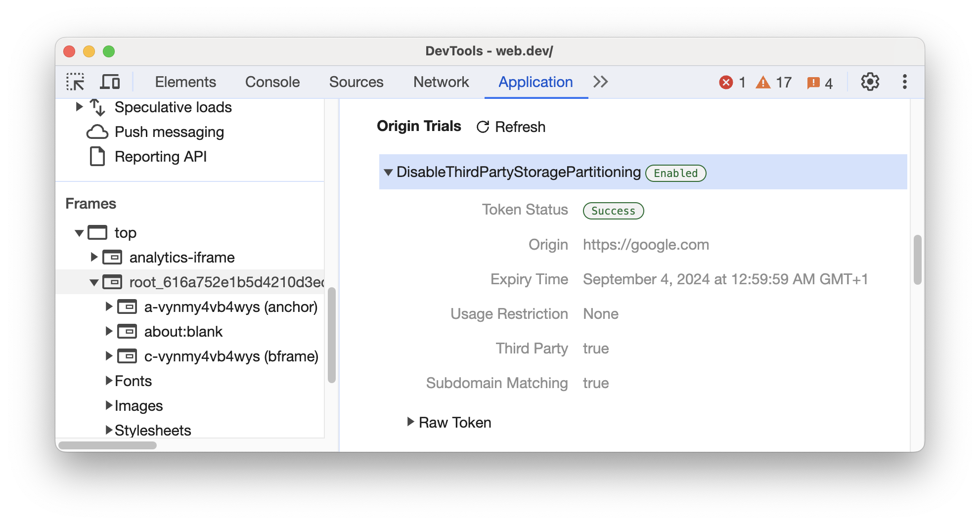This screenshot has height=525, width=980.
Task: Toggle the device toolbar icon
Action: [x=110, y=82]
